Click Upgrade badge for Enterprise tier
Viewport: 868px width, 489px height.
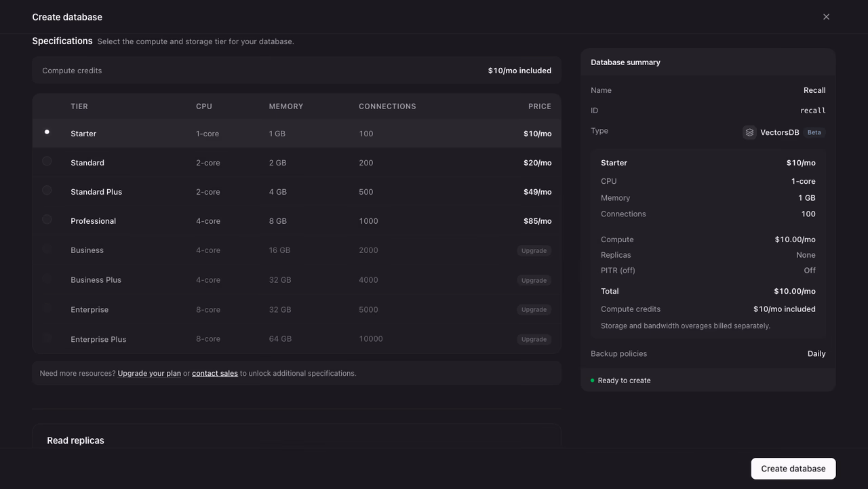pos(534,310)
